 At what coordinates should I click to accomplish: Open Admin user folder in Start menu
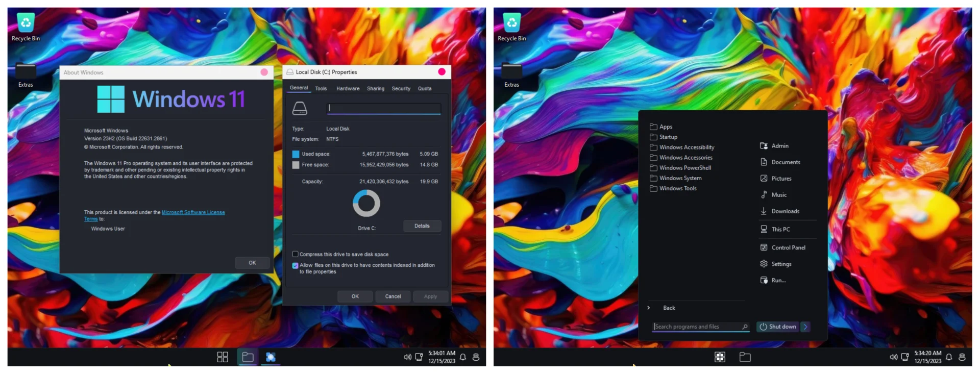(x=775, y=146)
